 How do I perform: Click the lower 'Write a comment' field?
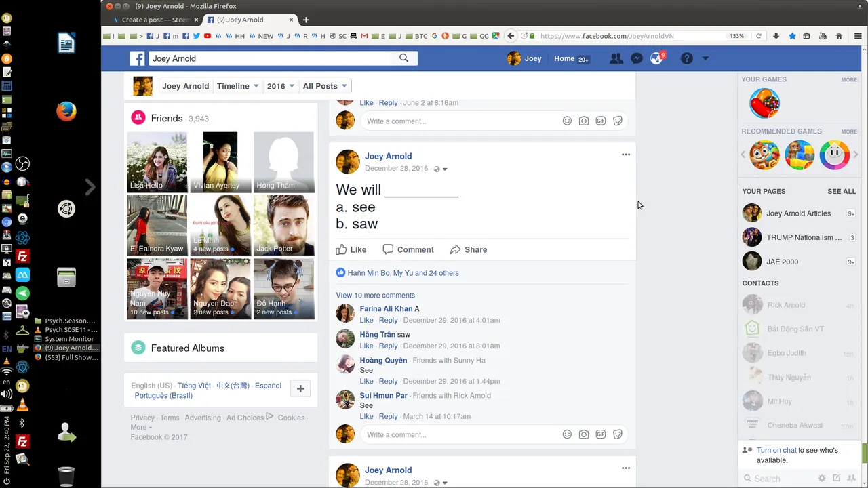pyautogui.click(x=461, y=434)
